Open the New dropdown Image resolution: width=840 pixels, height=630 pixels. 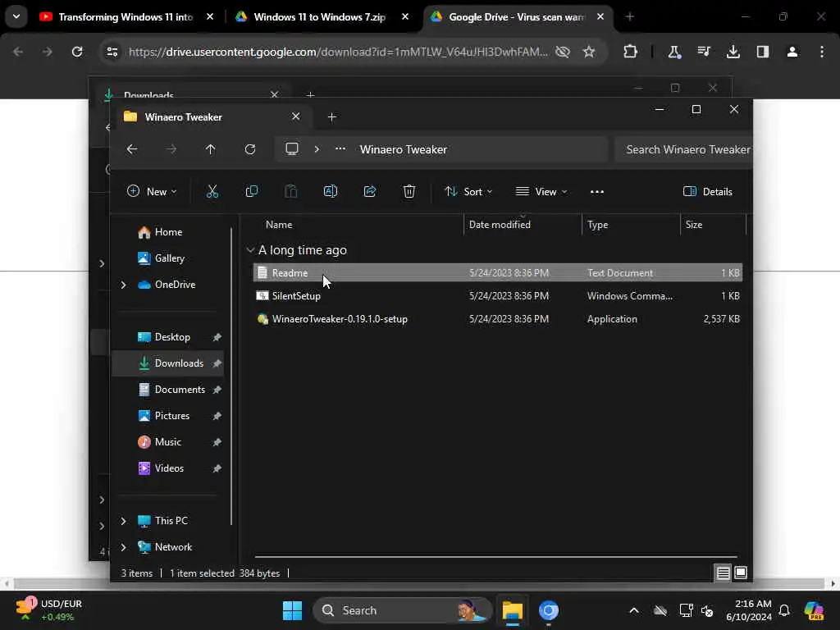[x=152, y=191]
